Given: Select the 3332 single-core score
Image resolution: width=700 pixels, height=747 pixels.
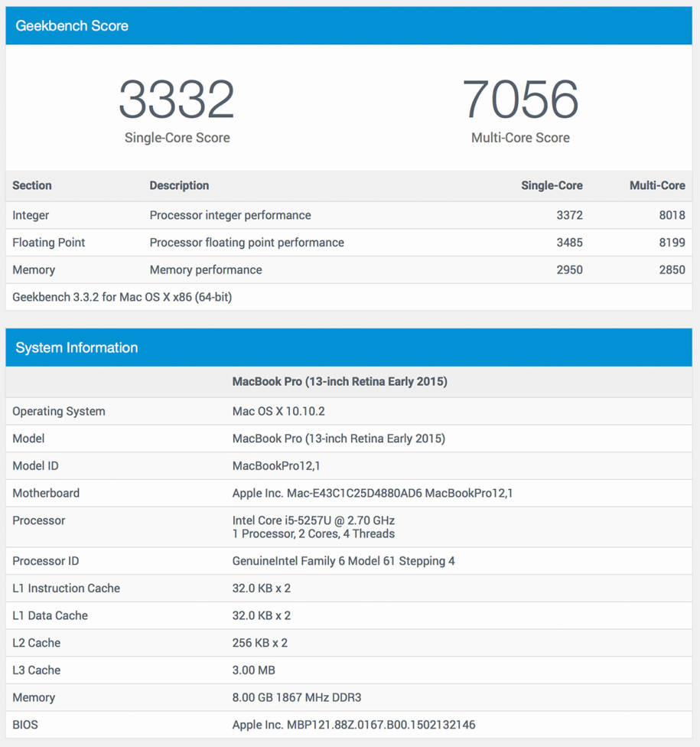Looking at the screenshot, I should point(177,99).
